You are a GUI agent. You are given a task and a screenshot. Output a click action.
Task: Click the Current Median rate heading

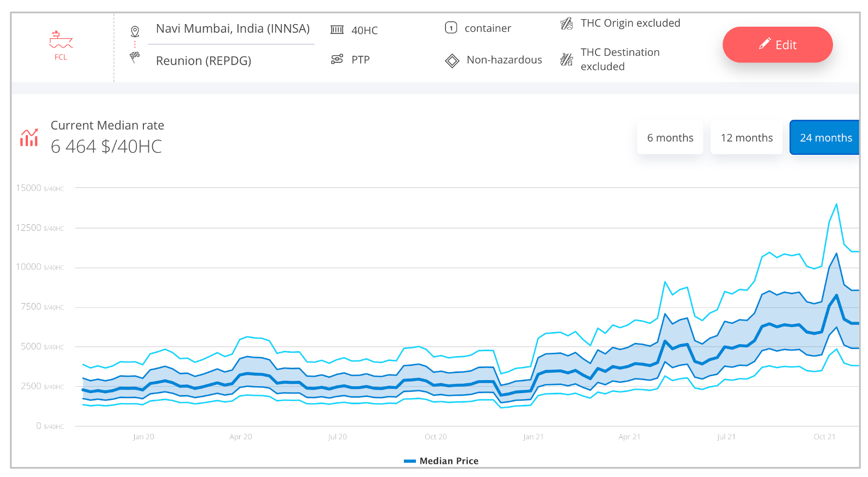[x=107, y=125]
